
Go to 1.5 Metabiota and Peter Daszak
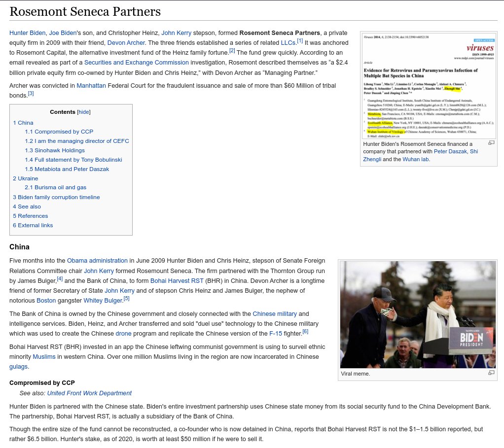coord(67,169)
